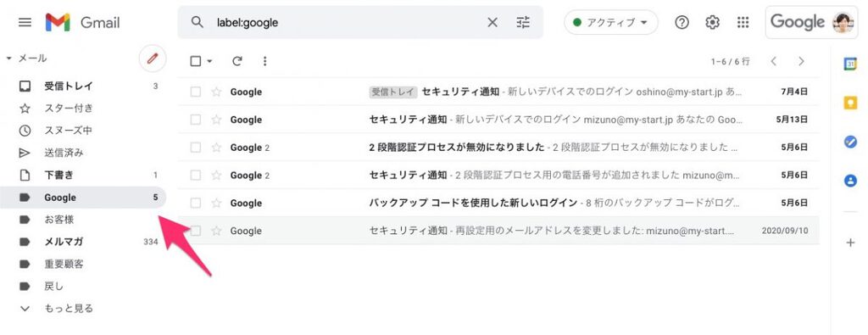Click the 7月4日 date cell
Screen dimensions: 868x335
click(794, 92)
